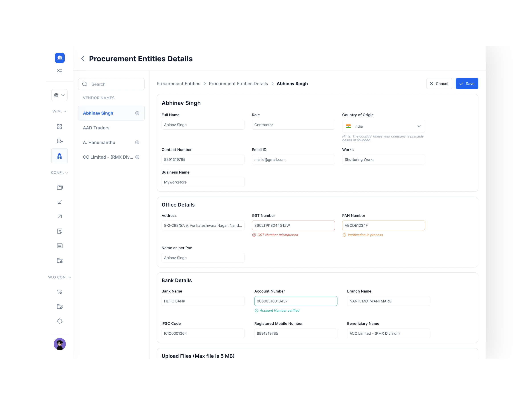Click the down-left arrow icon in sidebar

click(x=59, y=202)
